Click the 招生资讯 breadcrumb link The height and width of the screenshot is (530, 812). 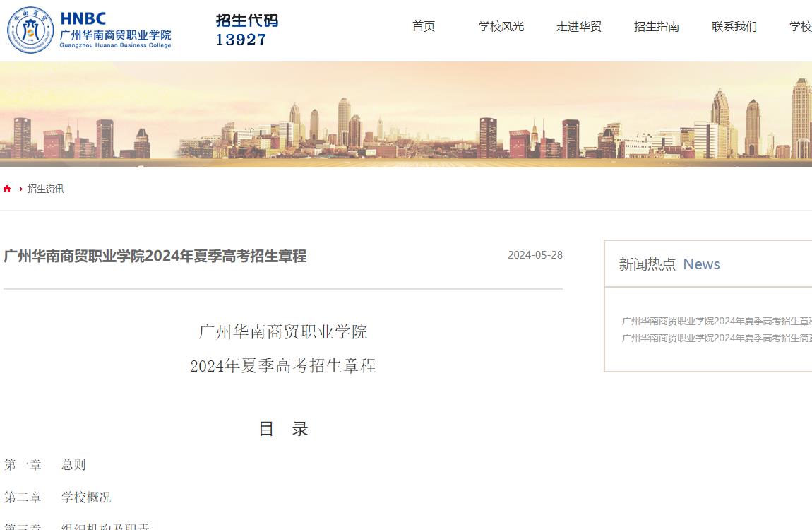pyautogui.click(x=46, y=189)
